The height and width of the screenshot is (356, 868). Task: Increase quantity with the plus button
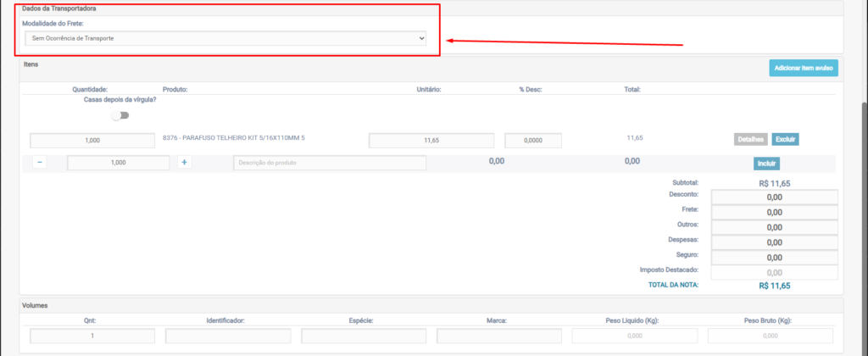point(185,162)
